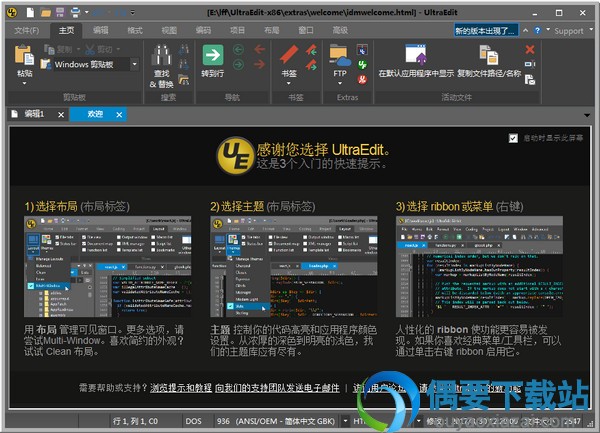Click the red right arrow in the 导航 group
This screenshot has height=433, width=600.
click(x=260, y=64)
